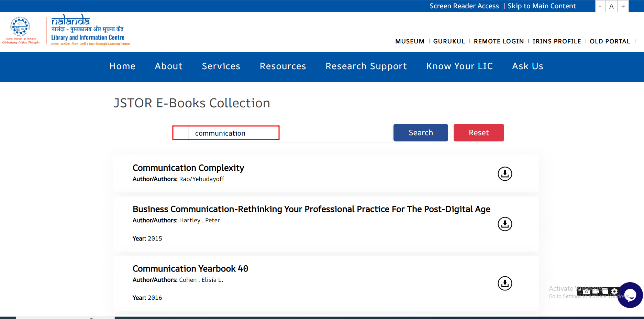Open the Services menu
This screenshot has height=319, width=644.
(221, 66)
